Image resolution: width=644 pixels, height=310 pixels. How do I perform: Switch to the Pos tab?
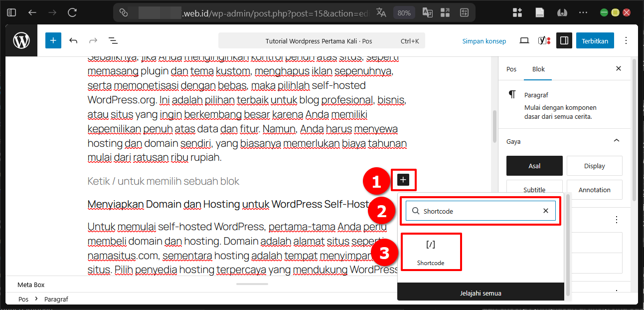point(511,69)
